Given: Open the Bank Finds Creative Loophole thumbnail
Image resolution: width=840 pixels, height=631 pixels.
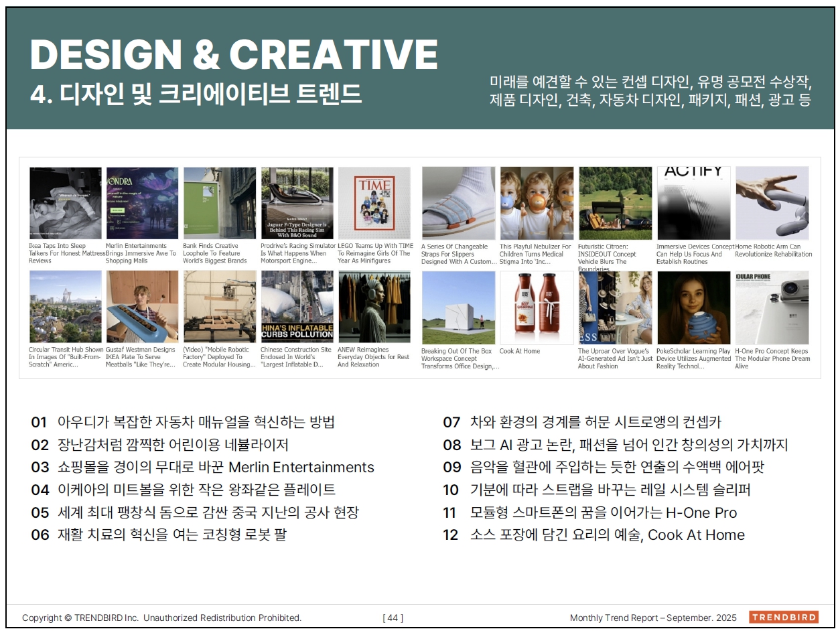Looking at the screenshot, I should pyautogui.click(x=219, y=203).
